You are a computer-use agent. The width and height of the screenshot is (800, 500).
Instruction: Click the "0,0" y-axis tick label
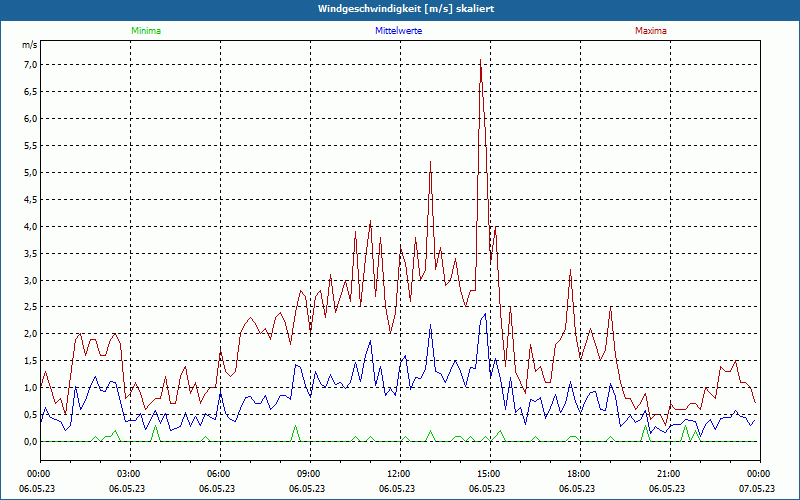[x=31, y=442]
